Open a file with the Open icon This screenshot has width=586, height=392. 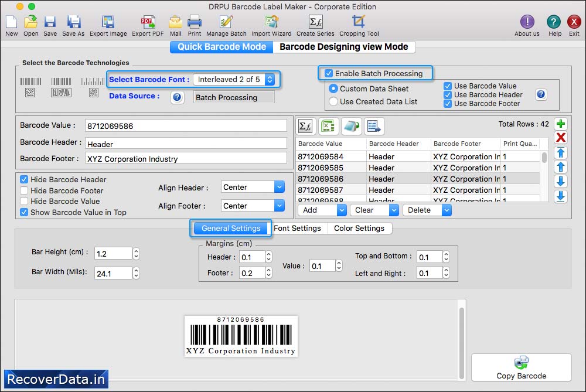pyautogui.click(x=30, y=22)
